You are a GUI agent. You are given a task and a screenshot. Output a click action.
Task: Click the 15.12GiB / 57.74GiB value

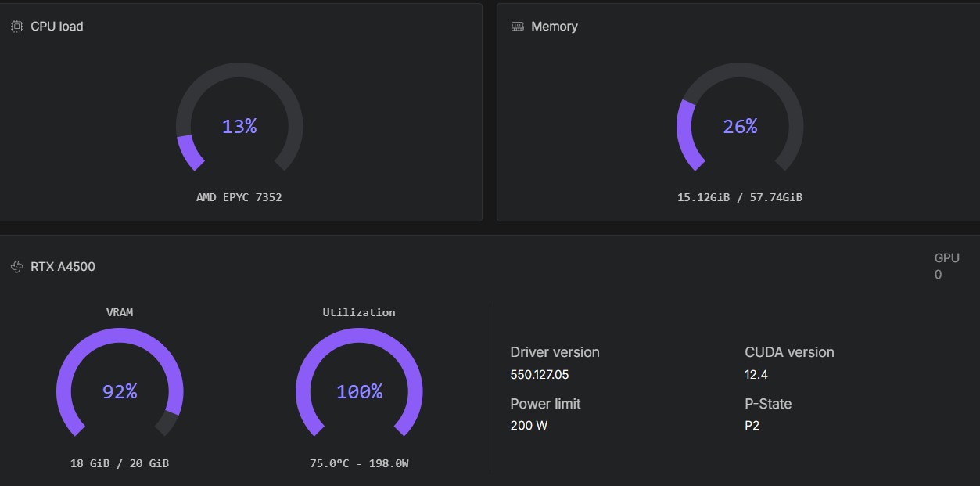740,197
